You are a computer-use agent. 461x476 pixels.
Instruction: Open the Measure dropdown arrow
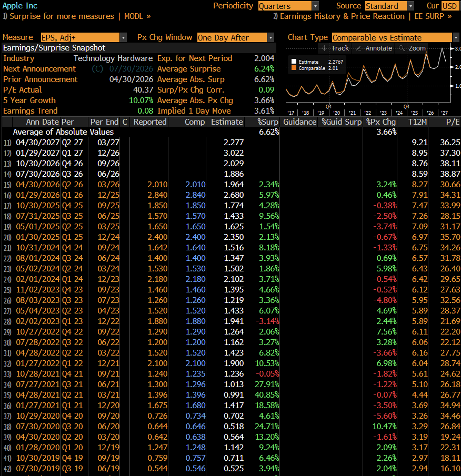click(x=123, y=38)
